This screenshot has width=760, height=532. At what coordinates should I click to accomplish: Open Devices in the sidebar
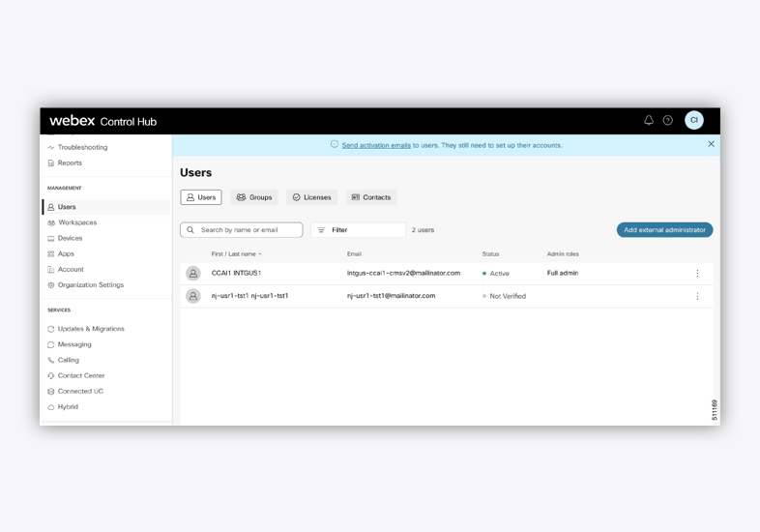pyautogui.click(x=70, y=238)
